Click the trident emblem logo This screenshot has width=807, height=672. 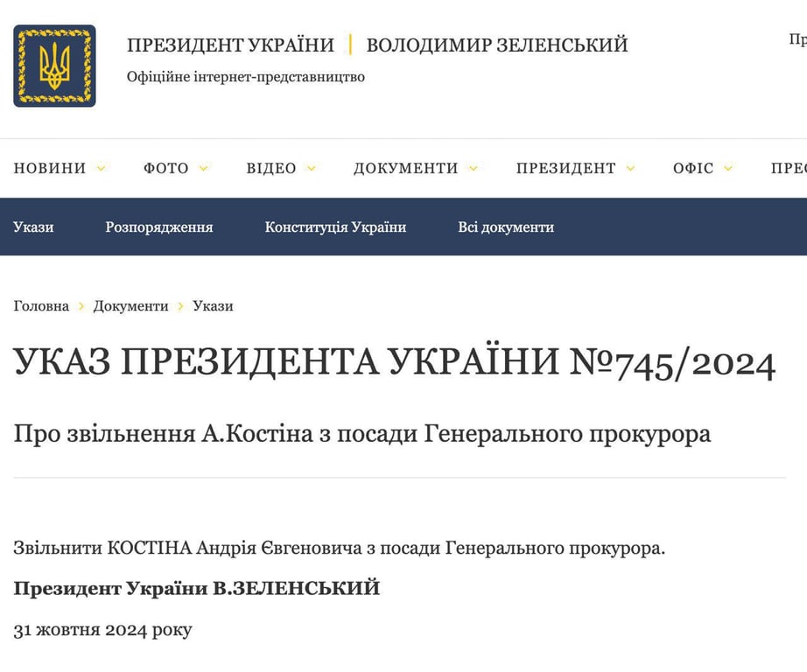click(x=54, y=66)
